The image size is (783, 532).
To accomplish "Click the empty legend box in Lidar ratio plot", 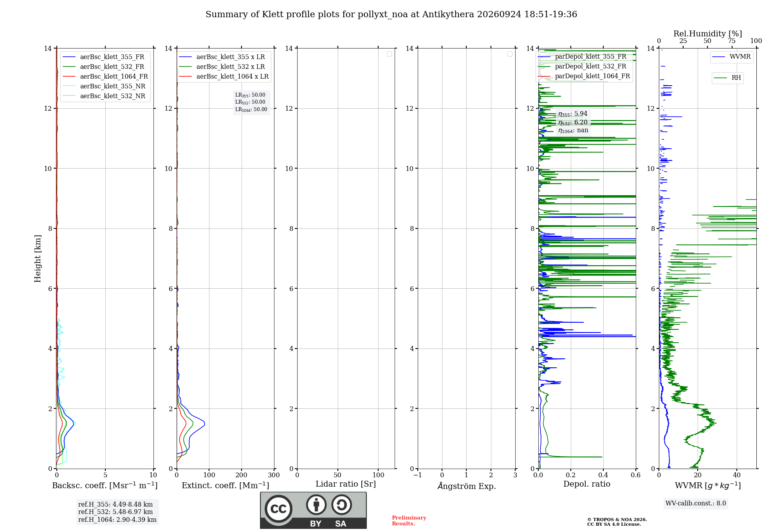I will 389,54.
